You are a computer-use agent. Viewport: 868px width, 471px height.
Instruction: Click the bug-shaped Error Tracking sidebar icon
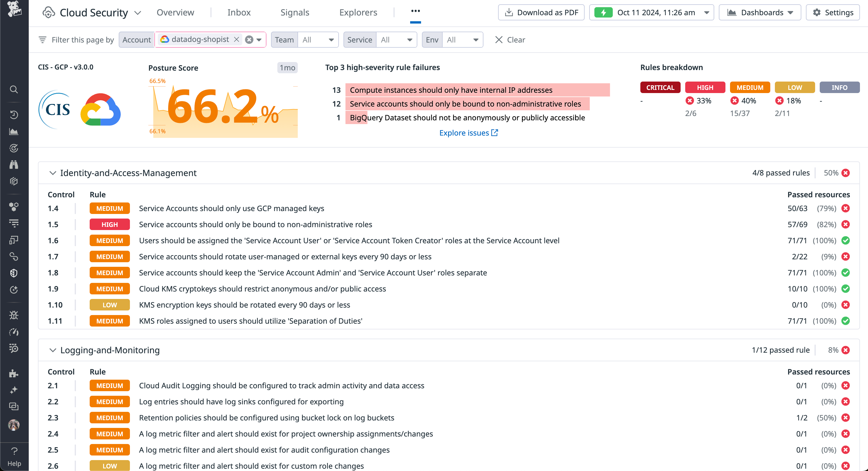click(14, 315)
